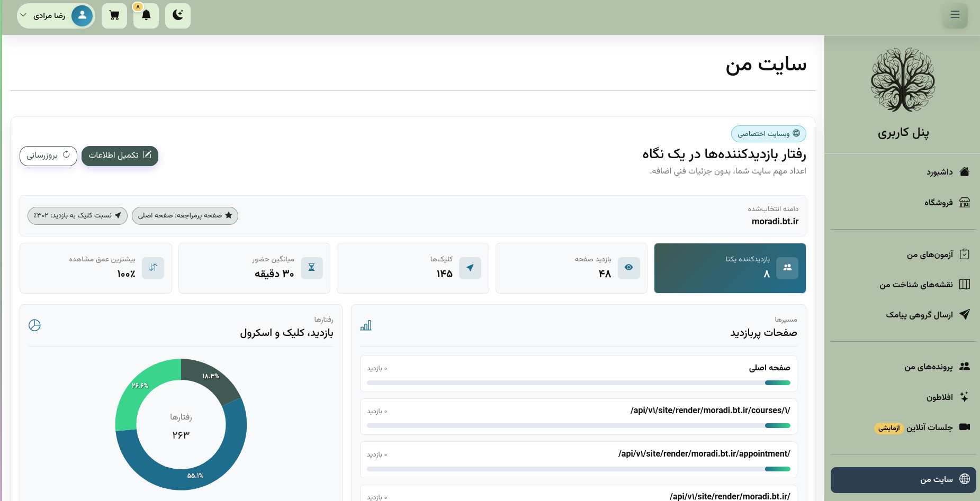Click the moradi.bt.ir domain text
The height and width of the screenshot is (501, 980).
pos(775,221)
